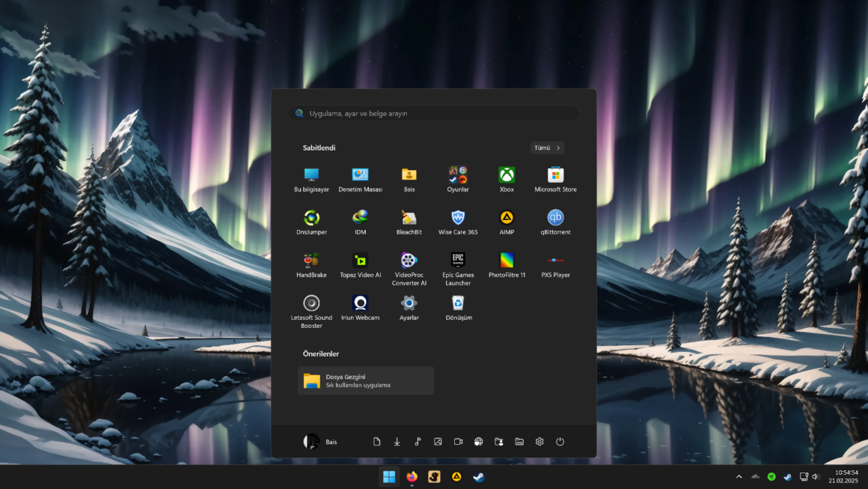This screenshot has height=489, width=868.
Task: Launch PhotoFiltre 11
Action: pos(507,265)
